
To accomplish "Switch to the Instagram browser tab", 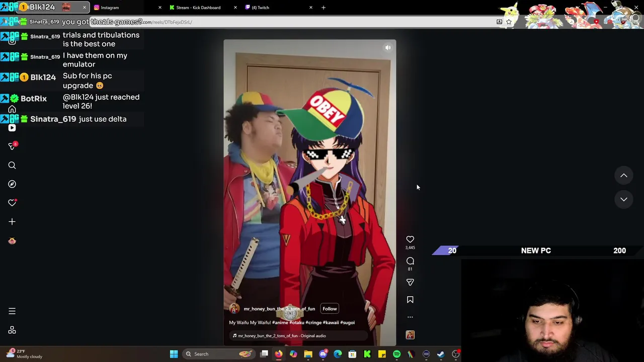I will [128, 8].
